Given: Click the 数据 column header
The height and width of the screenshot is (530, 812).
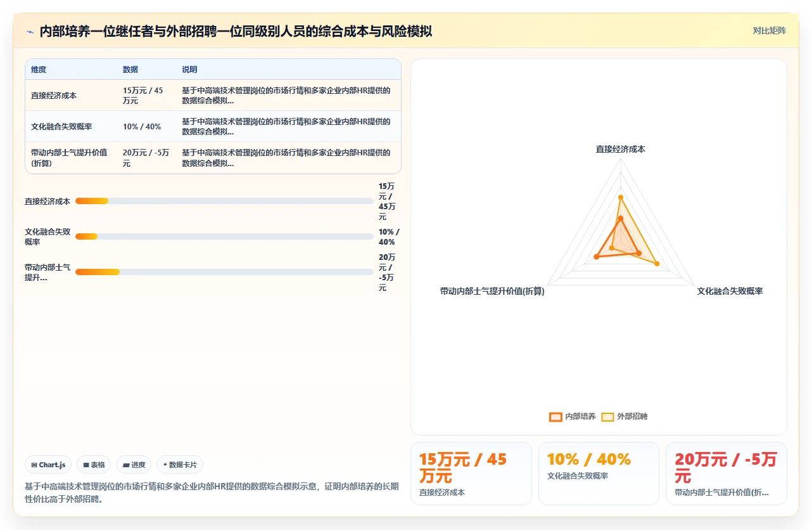Looking at the screenshot, I should (130, 70).
